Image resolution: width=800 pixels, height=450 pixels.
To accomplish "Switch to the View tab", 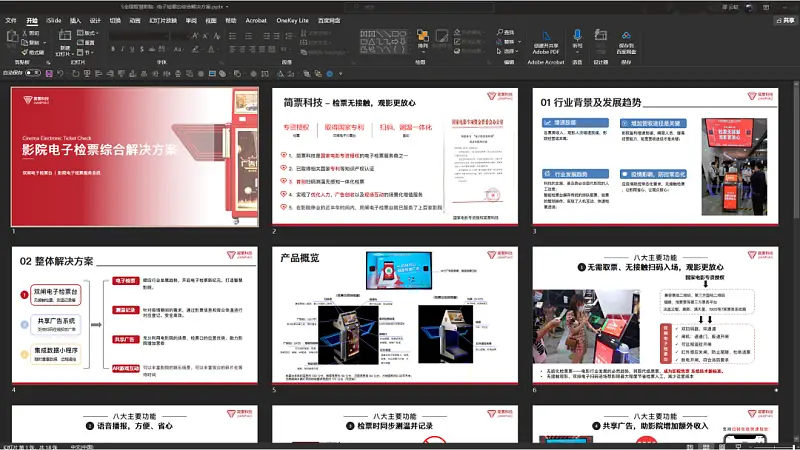I will click(211, 20).
